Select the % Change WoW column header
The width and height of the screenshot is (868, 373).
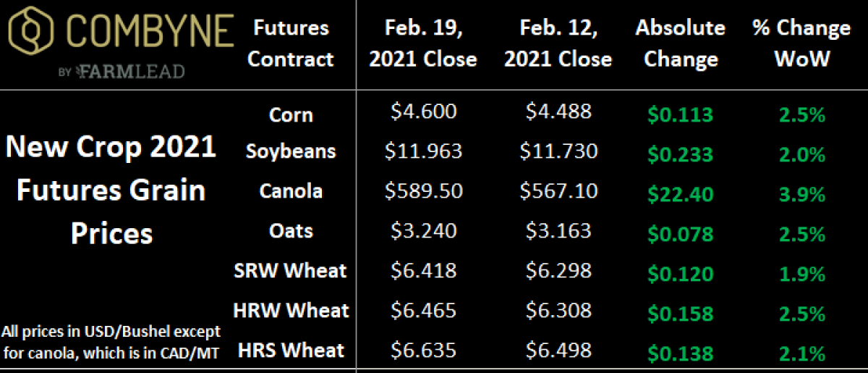click(801, 43)
